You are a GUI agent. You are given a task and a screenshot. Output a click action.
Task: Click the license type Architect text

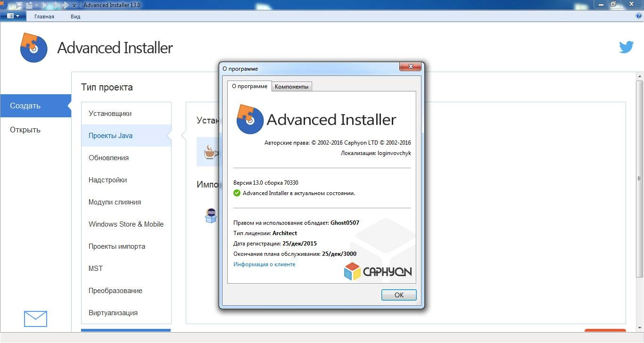tap(285, 233)
